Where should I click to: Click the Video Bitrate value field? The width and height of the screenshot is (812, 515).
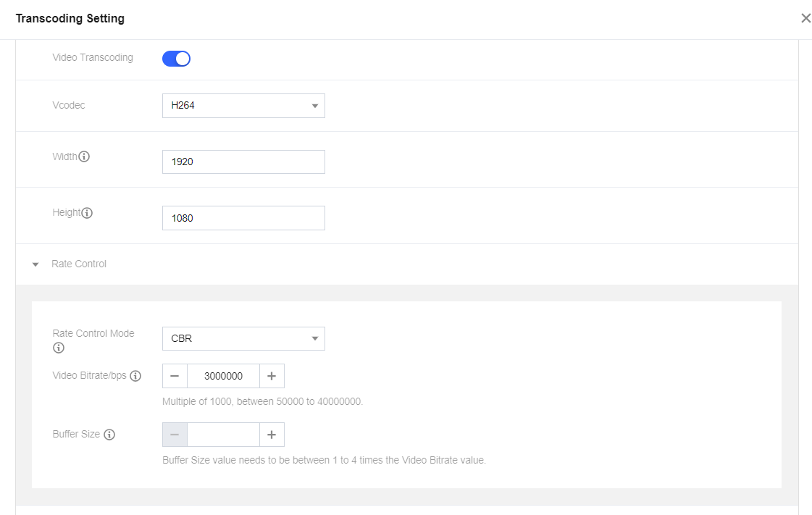pos(223,376)
